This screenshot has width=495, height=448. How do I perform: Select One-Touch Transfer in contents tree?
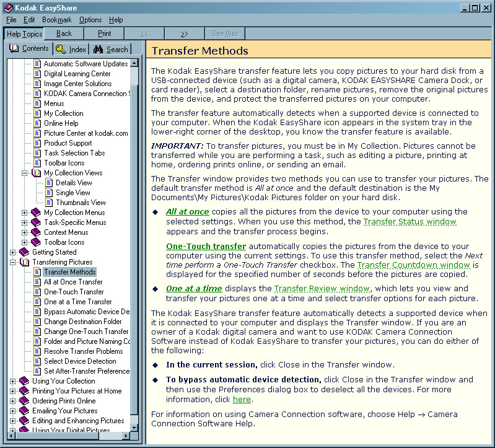74,292
